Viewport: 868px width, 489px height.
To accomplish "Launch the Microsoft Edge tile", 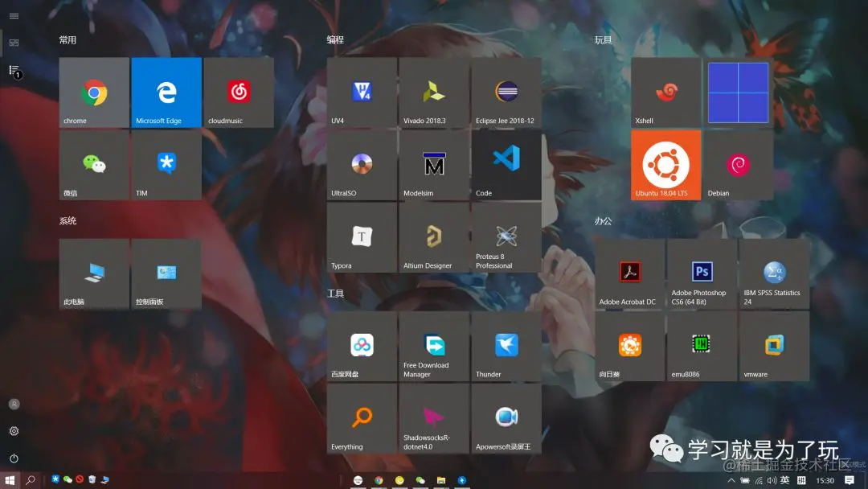I will (166, 92).
